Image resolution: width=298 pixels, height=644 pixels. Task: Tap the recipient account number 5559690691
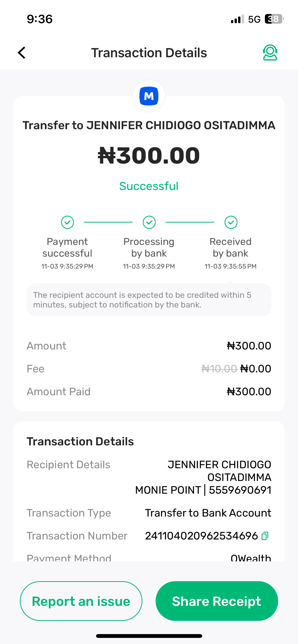coord(240,490)
